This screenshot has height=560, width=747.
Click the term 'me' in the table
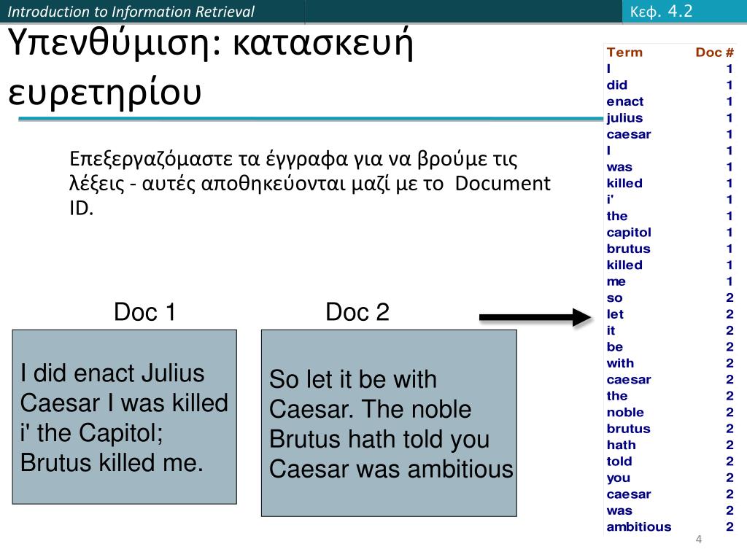(x=616, y=281)
